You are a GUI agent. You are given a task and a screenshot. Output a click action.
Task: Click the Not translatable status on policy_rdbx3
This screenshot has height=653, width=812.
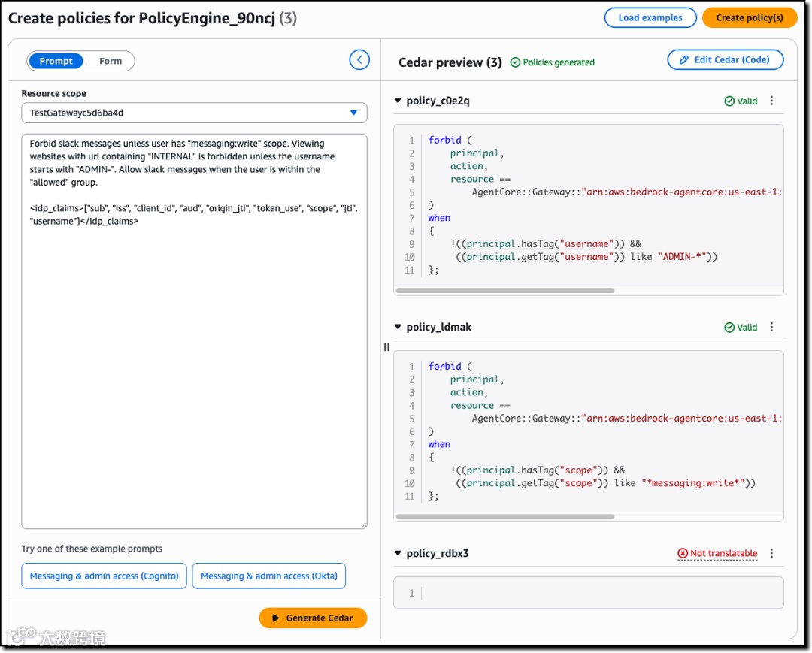717,553
